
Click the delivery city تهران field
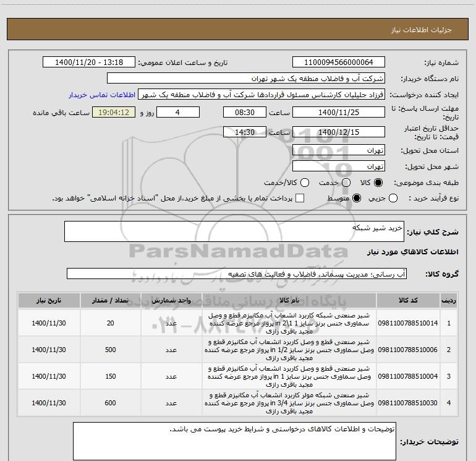(339, 166)
